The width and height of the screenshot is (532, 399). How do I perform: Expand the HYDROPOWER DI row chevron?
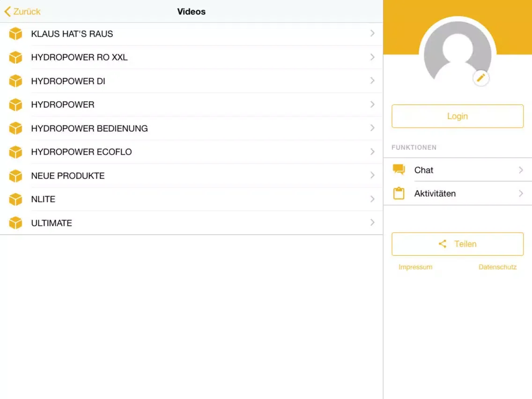(372, 81)
